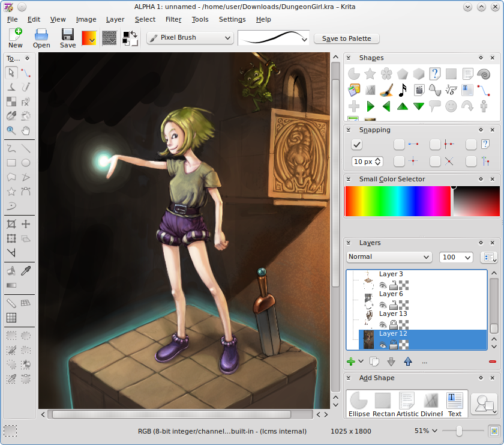504x445 pixels.
Task: Pick the Pan hand tool
Action: point(26,130)
